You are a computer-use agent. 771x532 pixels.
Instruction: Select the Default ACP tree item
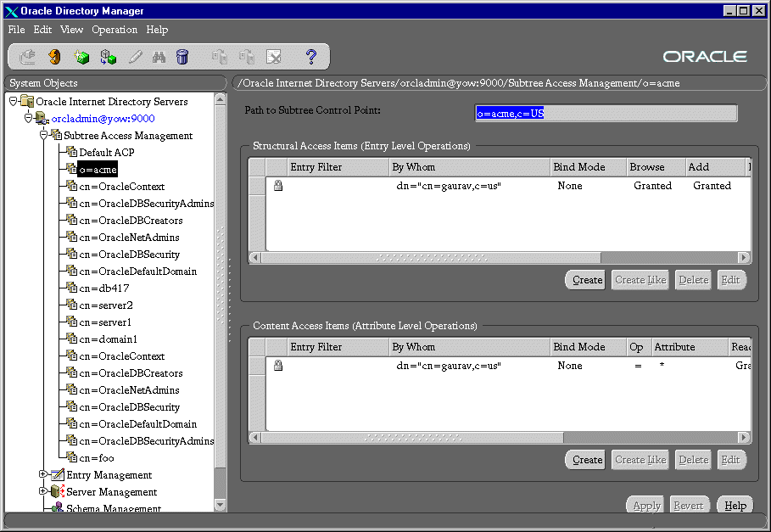(x=106, y=153)
